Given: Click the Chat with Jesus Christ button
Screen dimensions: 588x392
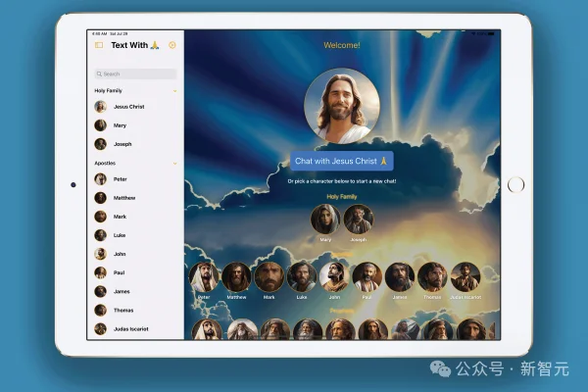Looking at the screenshot, I should 342,161.
